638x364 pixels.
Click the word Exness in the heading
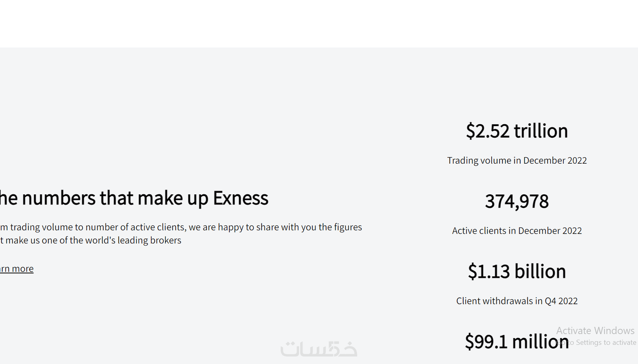tap(241, 198)
